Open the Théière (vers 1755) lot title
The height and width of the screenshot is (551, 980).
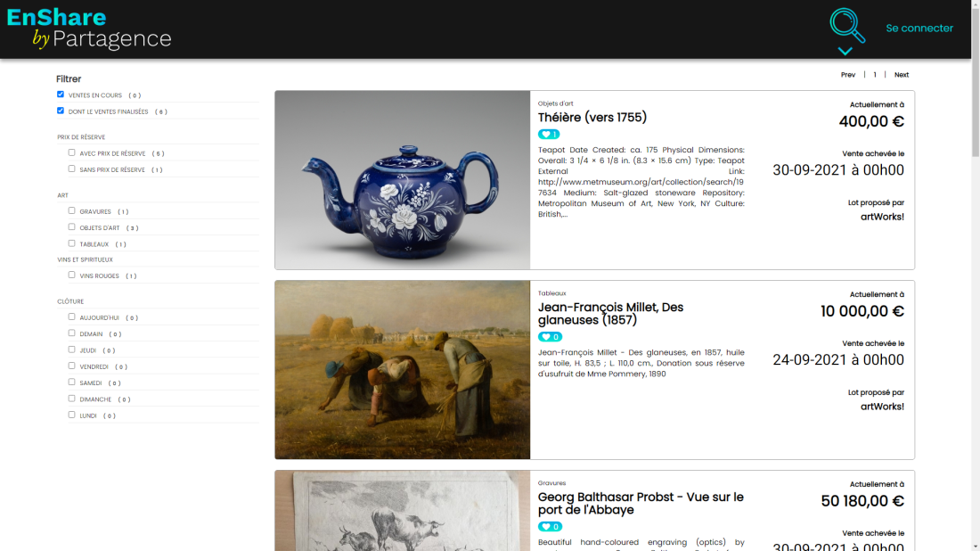point(592,118)
